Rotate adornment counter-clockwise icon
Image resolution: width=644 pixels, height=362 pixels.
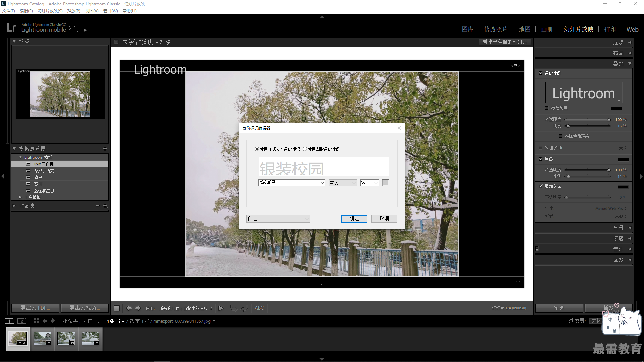coord(234,308)
